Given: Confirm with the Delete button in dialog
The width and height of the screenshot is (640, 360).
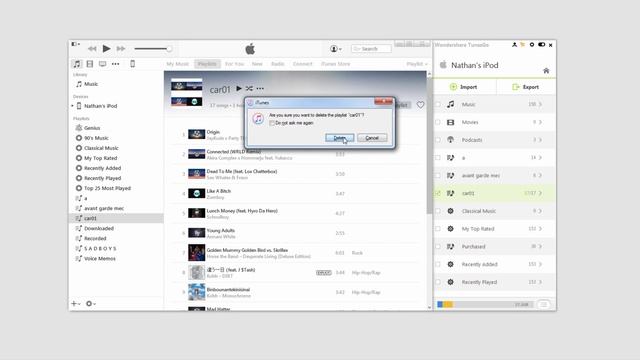Looking at the screenshot, I should click(340, 138).
